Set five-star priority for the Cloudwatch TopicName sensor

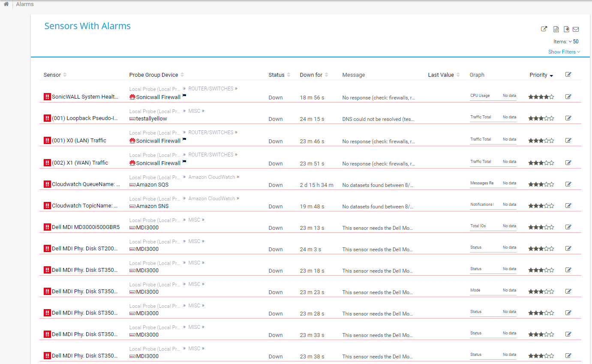pyautogui.click(x=551, y=206)
